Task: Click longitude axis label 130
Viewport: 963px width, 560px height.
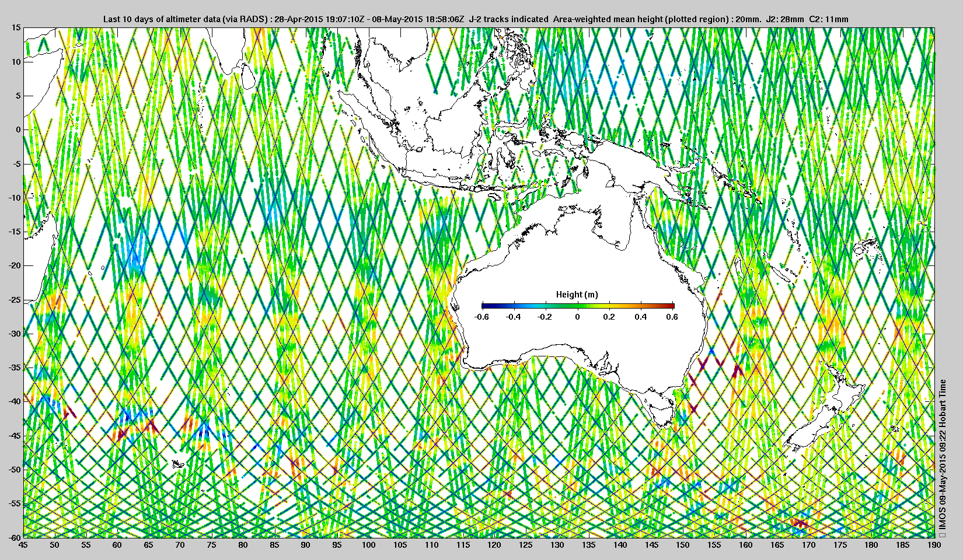Action: coord(557,545)
